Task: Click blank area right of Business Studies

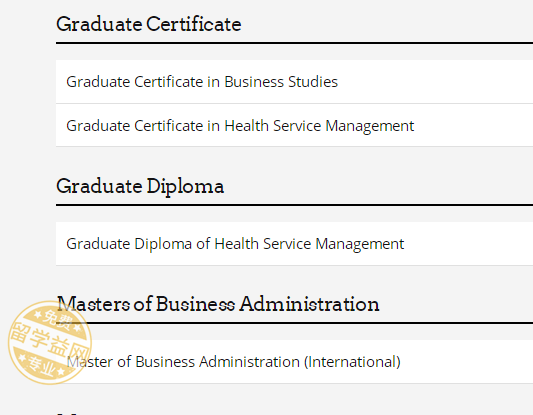Action: (x=435, y=82)
